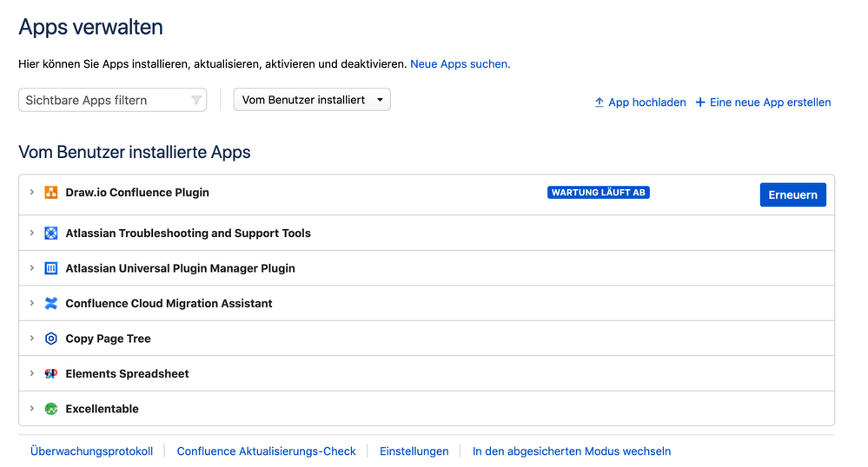Expand the Elements Spreadsheet row
The height and width of the screenshot is (467, 868).
(x=31, y=373)
